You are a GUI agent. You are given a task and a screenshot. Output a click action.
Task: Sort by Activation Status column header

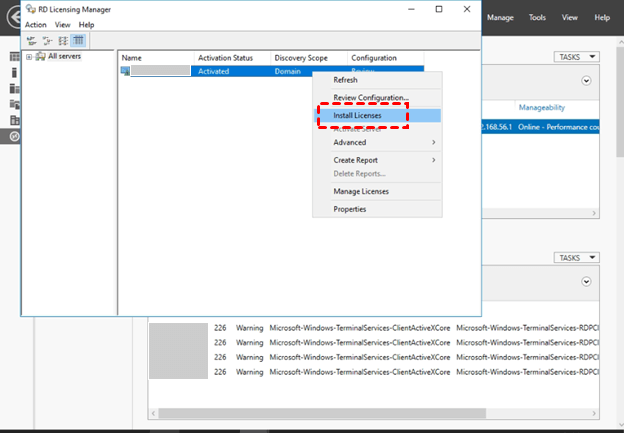click(226, 58)
